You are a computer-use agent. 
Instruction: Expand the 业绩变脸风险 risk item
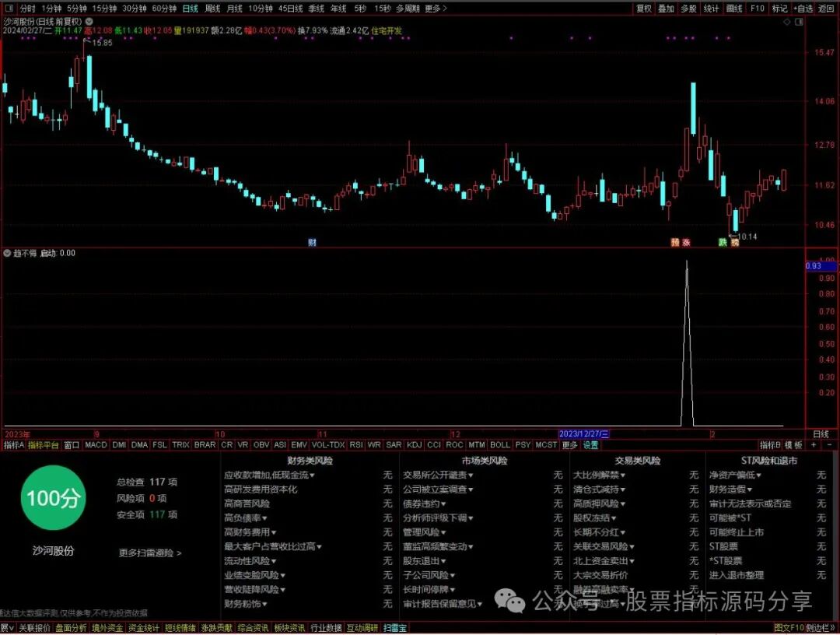pos(254,575)
